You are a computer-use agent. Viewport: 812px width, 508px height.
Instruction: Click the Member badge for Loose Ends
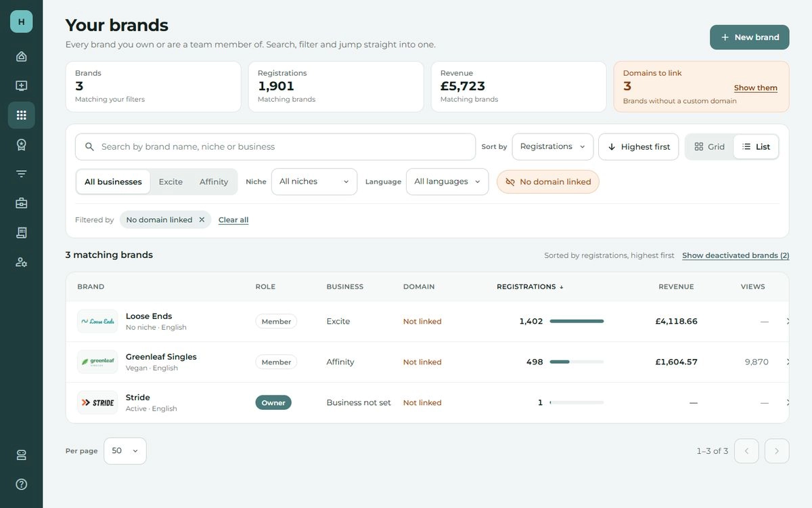pyautogui.click(x=276, y=322)
